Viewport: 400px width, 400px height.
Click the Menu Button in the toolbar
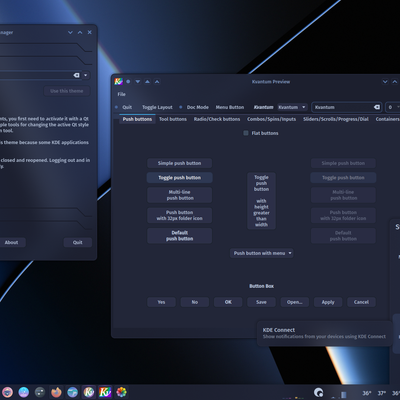(230, 107)
